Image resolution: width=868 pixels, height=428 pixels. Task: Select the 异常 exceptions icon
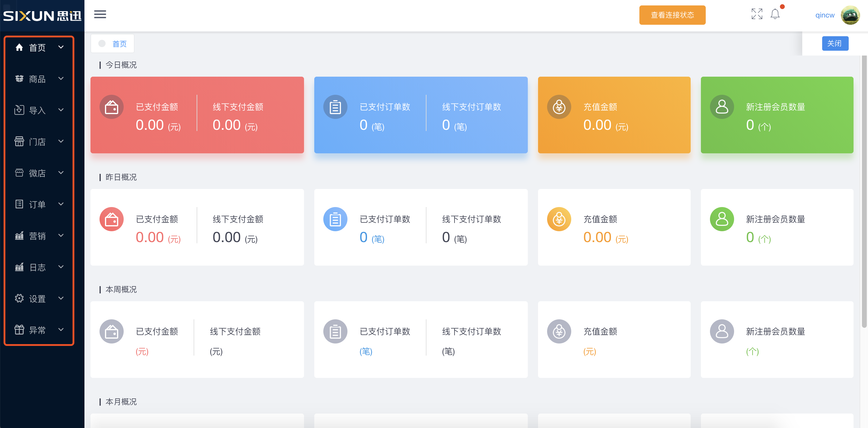coord(19,330)
